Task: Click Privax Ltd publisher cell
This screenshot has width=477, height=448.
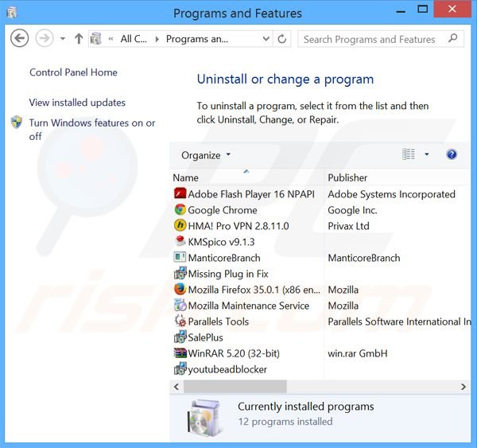Action: point(348,226)
